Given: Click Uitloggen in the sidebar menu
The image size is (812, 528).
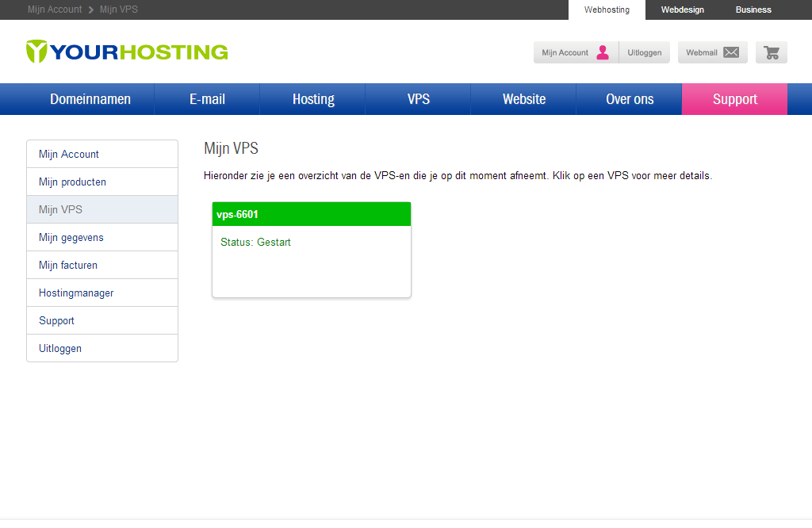Looking at the screenshot, I should click(x=60, y=348).
